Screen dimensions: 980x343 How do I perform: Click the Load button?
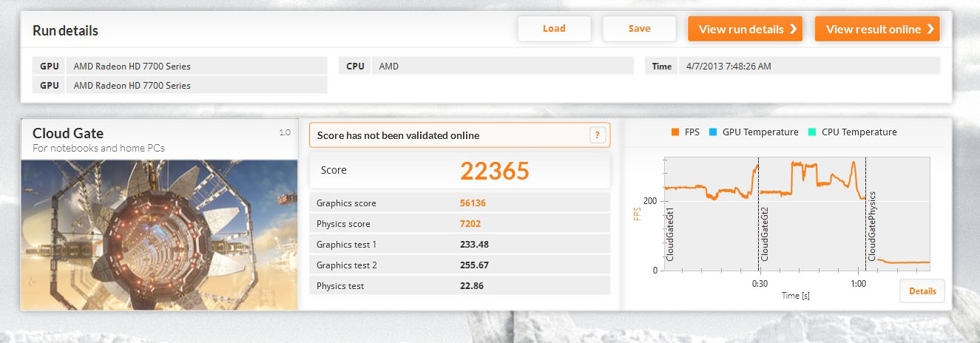(x=554, y=29)
